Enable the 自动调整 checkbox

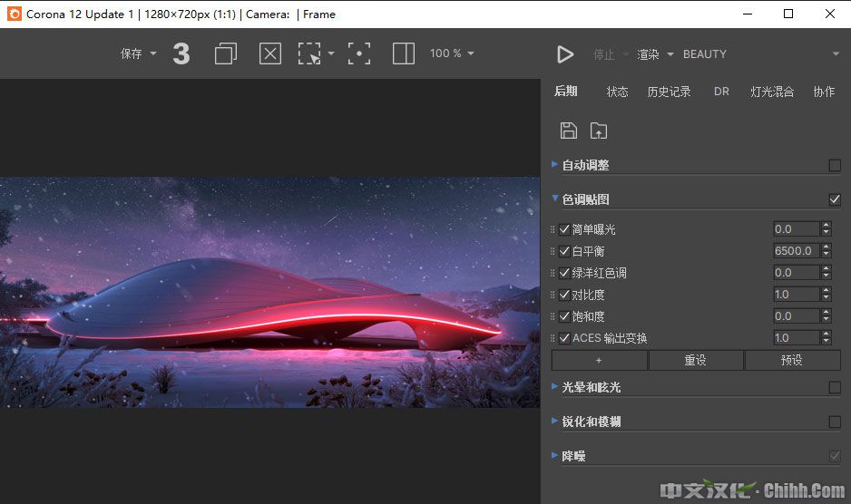coord(835,165)
